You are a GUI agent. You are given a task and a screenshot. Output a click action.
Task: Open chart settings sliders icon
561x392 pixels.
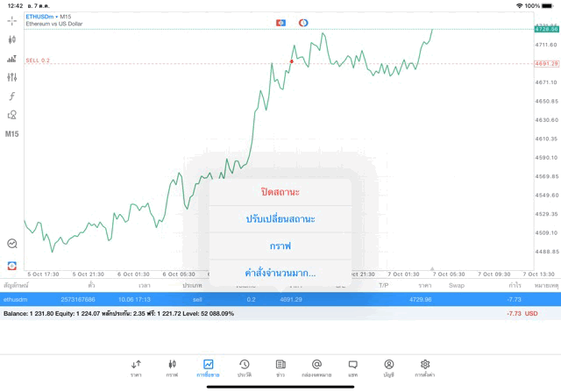(x=12, y=77)
